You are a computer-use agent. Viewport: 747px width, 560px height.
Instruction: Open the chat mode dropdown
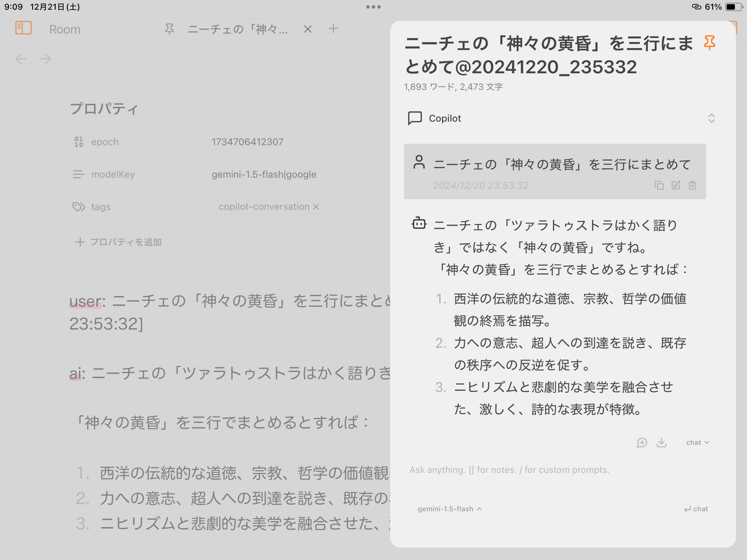[x=698, y=442]
